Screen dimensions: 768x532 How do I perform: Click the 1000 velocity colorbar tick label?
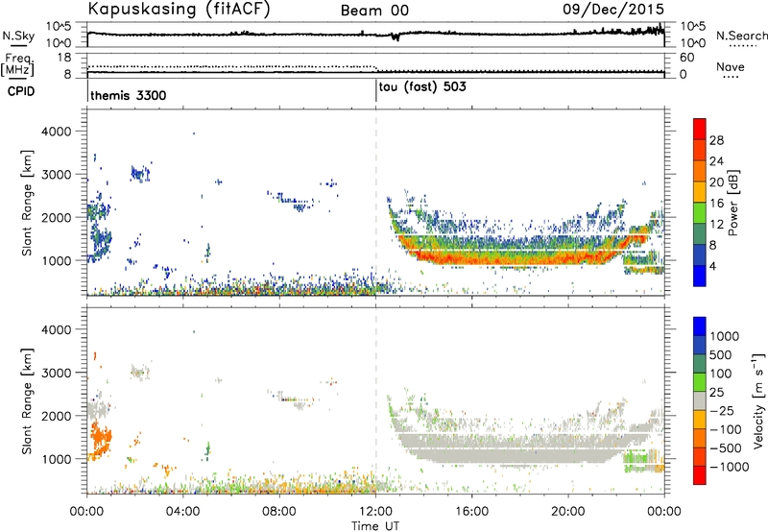(725, 336)
